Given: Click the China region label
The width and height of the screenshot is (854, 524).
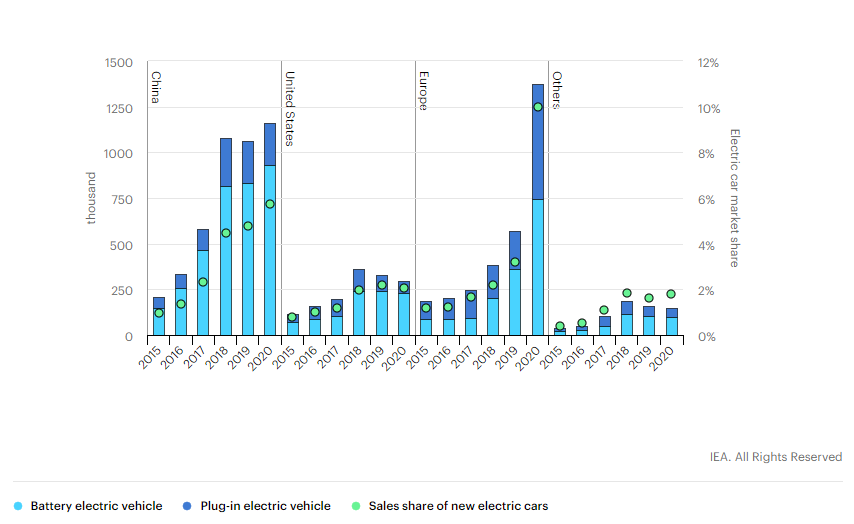Looking at the screenshot, I should click(156, 87).
